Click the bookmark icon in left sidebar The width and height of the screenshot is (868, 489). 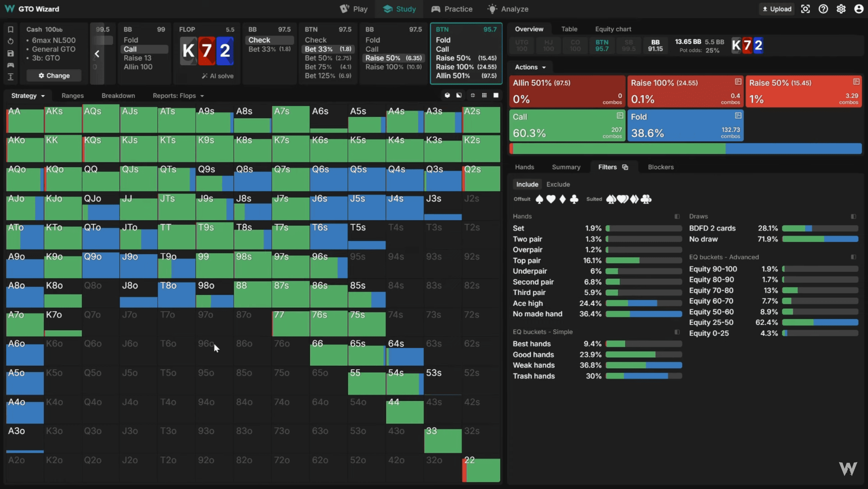click(x=11, y=30)
